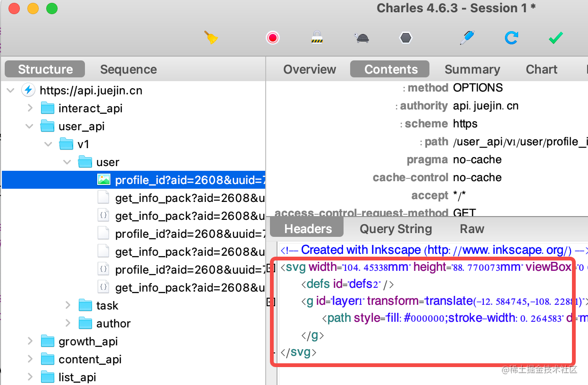Click the closing </svg> tag line
Screen dimensions: 588x385
tap(298, 352)
